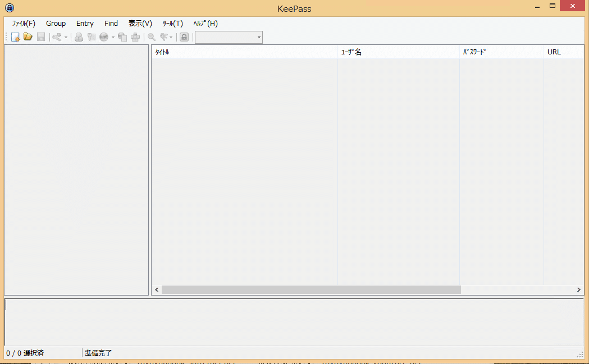Expand the Open URL dropdown arrow
The image size is (589, 364).
coord(113,37)
